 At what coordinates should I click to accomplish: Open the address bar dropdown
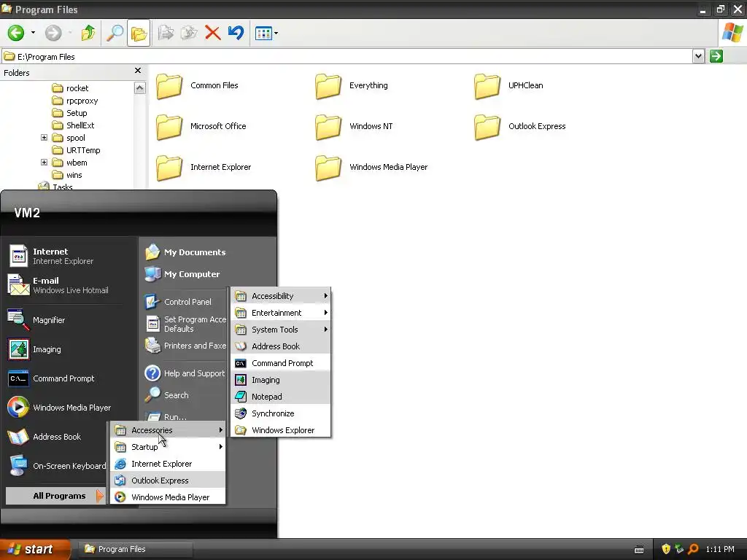pyautogui.click(x=698, y=56)
